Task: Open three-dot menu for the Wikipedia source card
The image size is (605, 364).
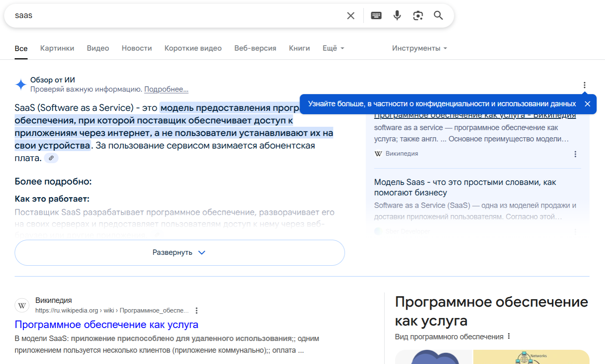Action: (x=575, y=154)
